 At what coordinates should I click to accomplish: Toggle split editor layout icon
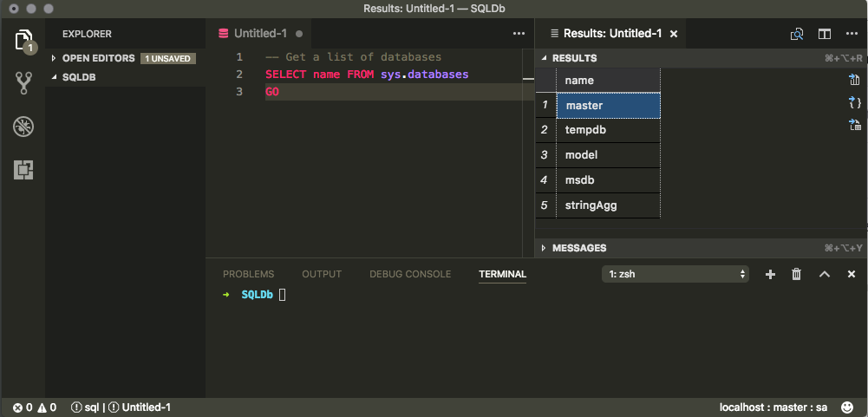pos(825,34)
